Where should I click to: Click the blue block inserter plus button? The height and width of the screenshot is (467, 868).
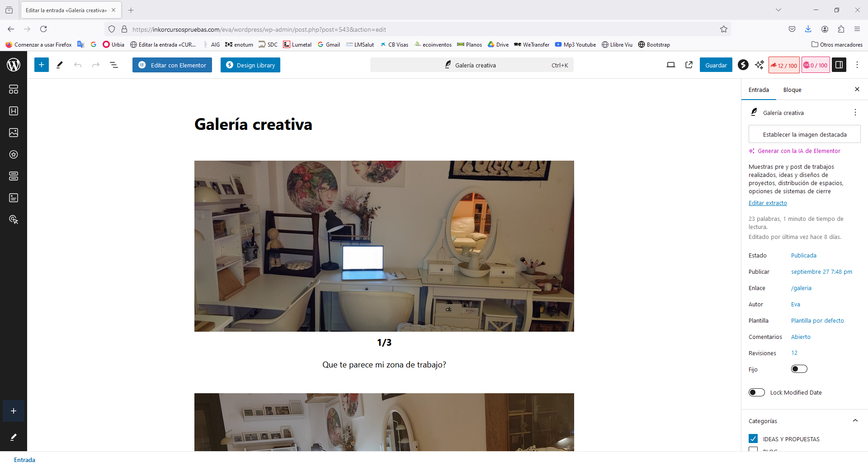41,65
